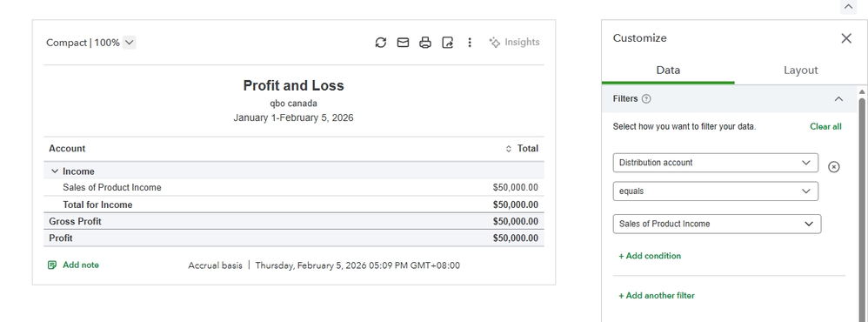Click the qbo canada company name
The width and height of the screenshot is (868, 322).
(x=293, y=104)
